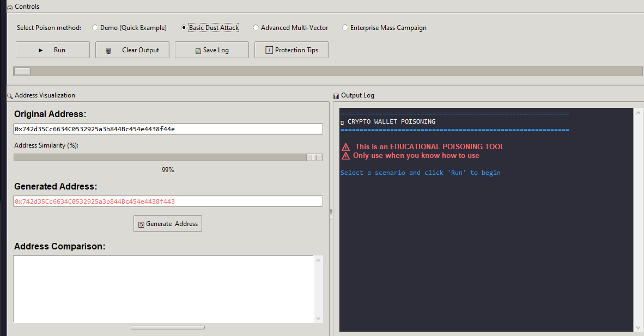Click the 'Select Poison method:' label
The image size is (644, 336).
click(49, 28)
